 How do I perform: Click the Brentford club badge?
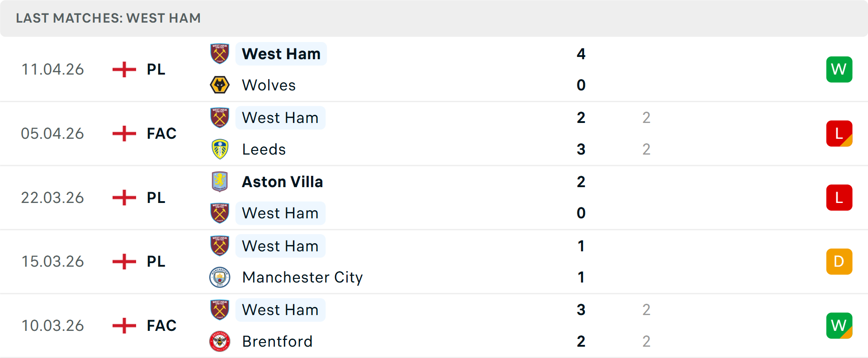click(x=220, y=341)
